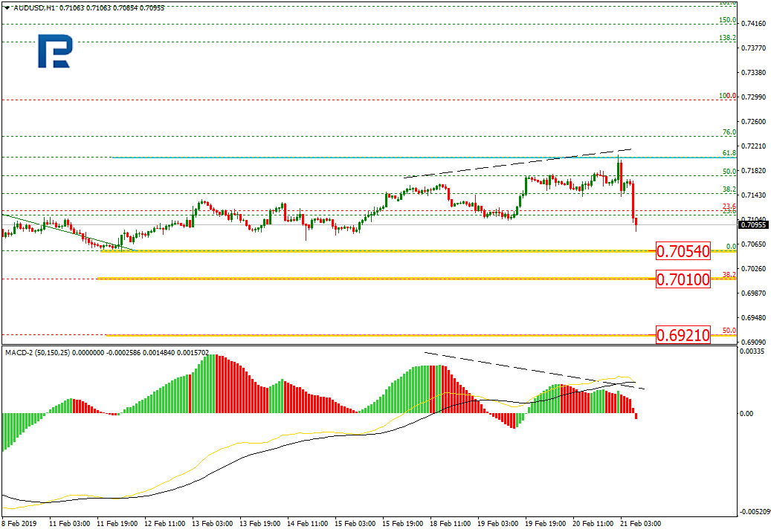Click the RoboForex logo icon
The width and height of the screenshot is (771, 532).
click(x=55, y=52)
